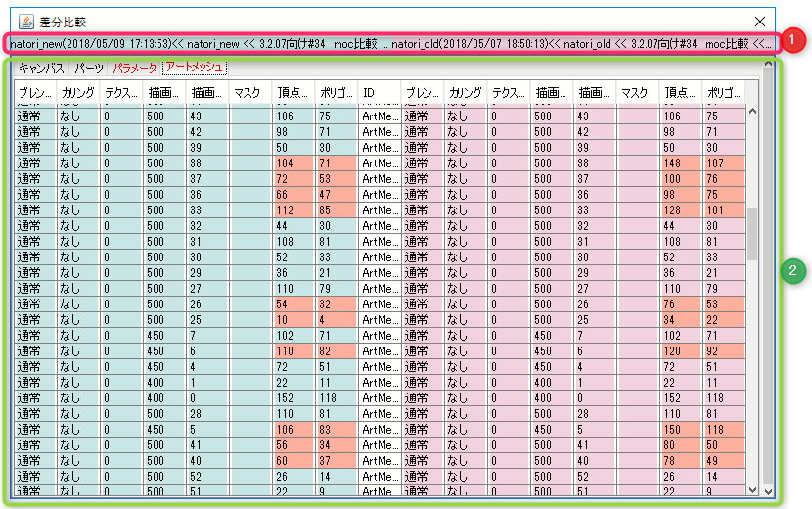Viewport: 812px width, 509px height.
Task: Click the Java app icon in title bar
Action: pyautogui.click(x=26, y=21)
